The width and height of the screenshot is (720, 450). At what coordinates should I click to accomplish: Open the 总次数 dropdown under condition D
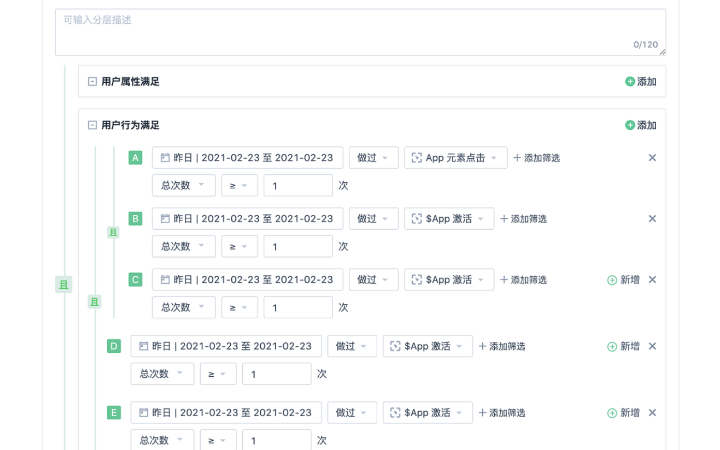pyautogui.click(x=162, y=374)
